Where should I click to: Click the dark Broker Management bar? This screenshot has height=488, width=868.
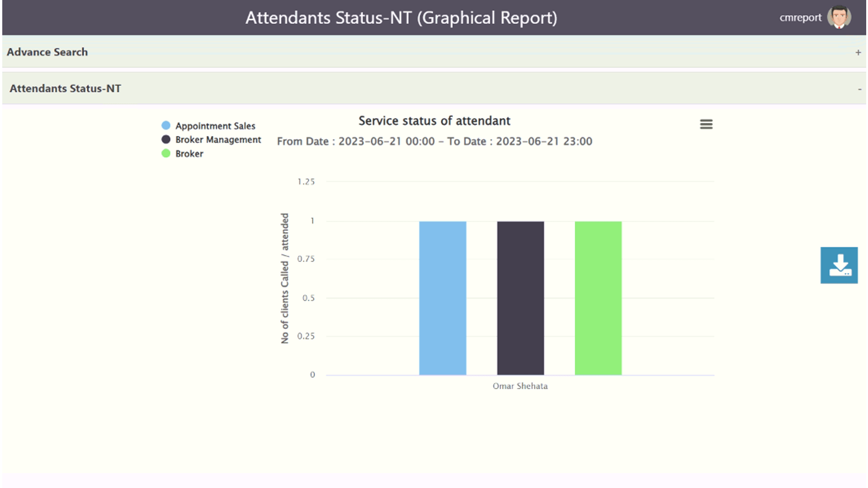520,298
